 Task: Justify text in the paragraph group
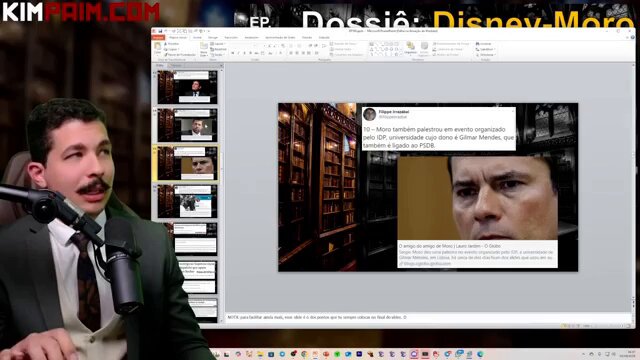[309, 53]
